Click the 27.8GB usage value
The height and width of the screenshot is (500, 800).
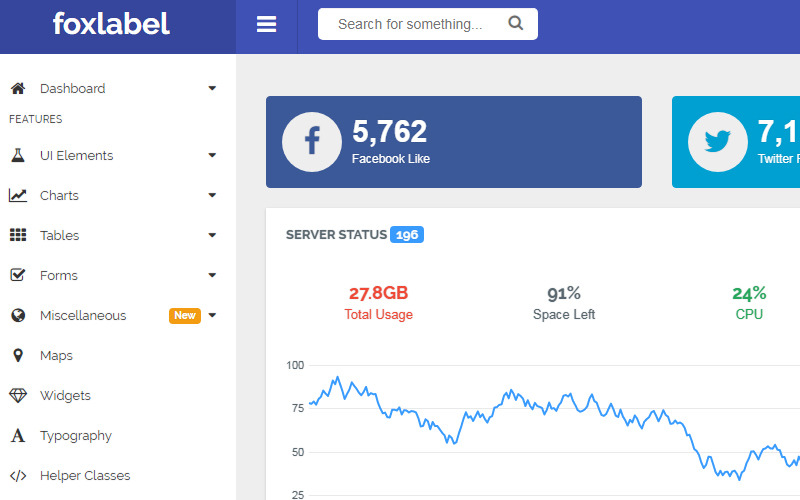click(379, 293)
